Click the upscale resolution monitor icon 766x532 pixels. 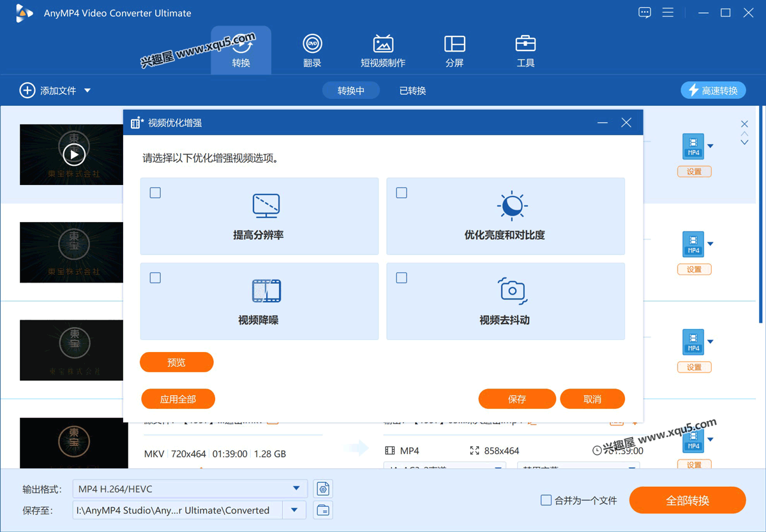click(266, 206)
